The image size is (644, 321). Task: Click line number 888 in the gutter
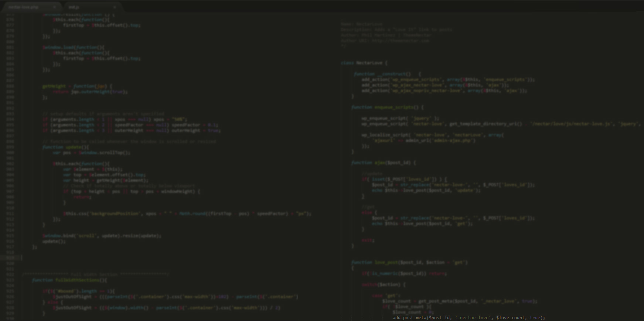click(x=10, y=86)
